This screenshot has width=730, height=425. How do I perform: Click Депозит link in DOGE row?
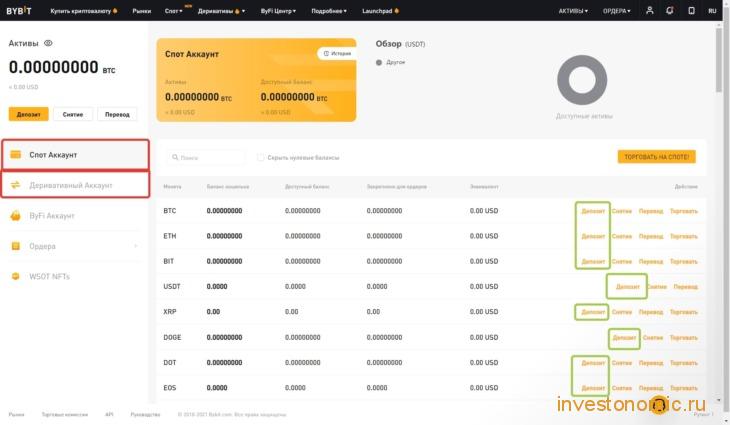[x=624, y=337]
